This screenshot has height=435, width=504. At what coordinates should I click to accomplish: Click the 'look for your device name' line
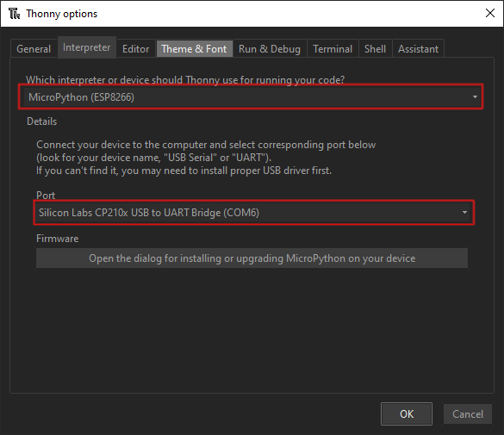tap(154, 158)
